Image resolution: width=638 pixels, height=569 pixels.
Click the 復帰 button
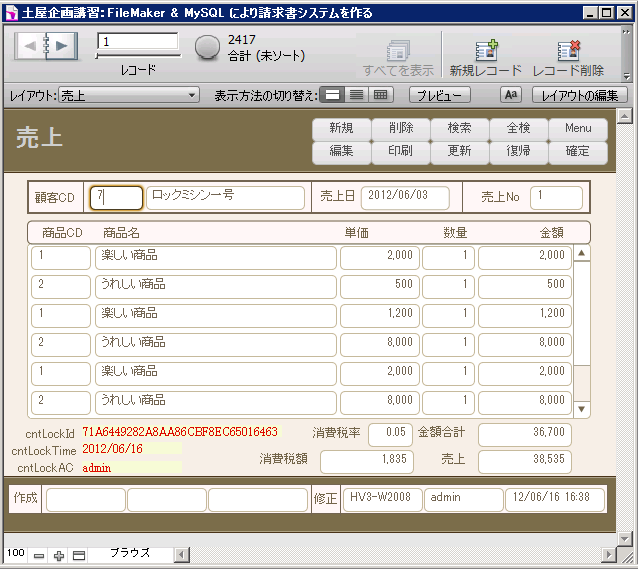tap(518, 152)
